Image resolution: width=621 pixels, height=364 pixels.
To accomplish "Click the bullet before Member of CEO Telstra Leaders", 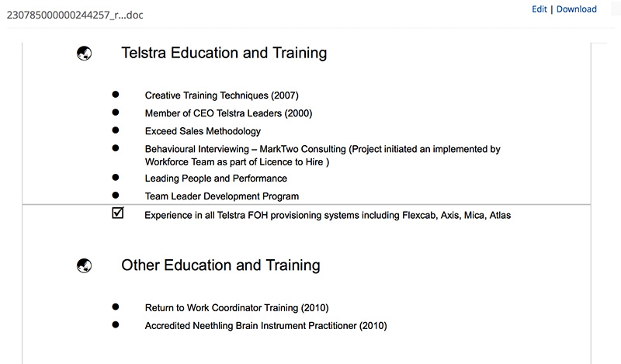I will coord(116,112).
